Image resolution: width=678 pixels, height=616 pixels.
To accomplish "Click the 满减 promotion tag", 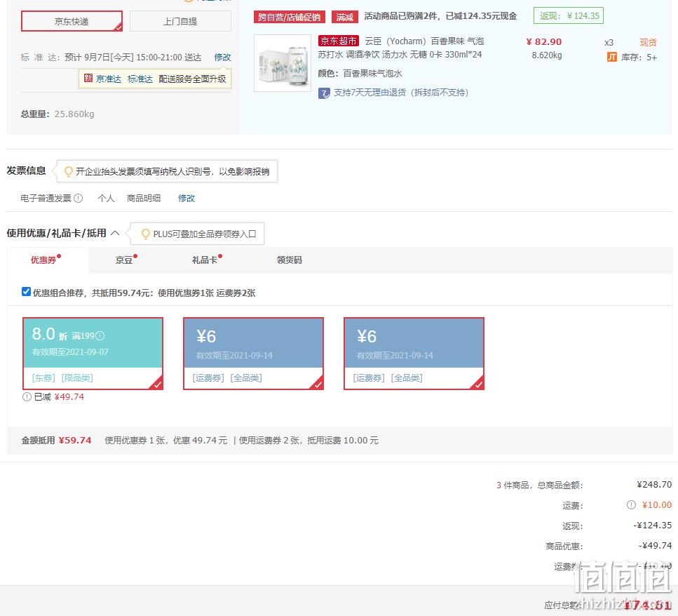I will [345, 18].
